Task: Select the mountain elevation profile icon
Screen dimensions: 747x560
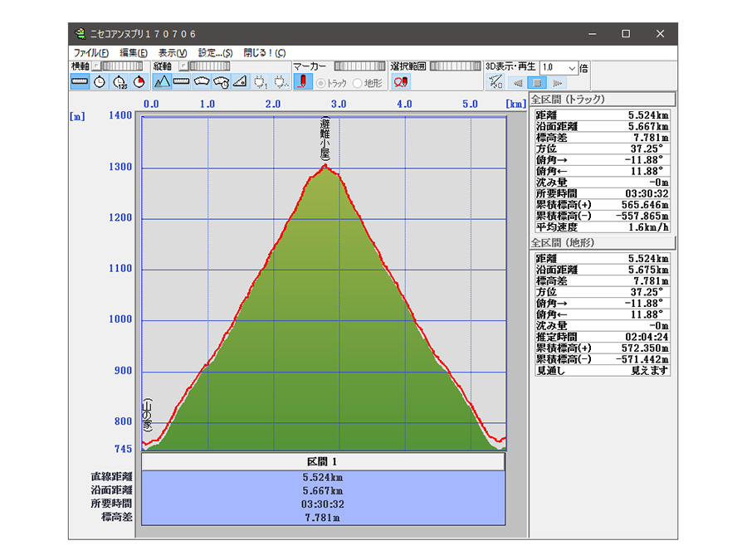Action: point(162,82)
